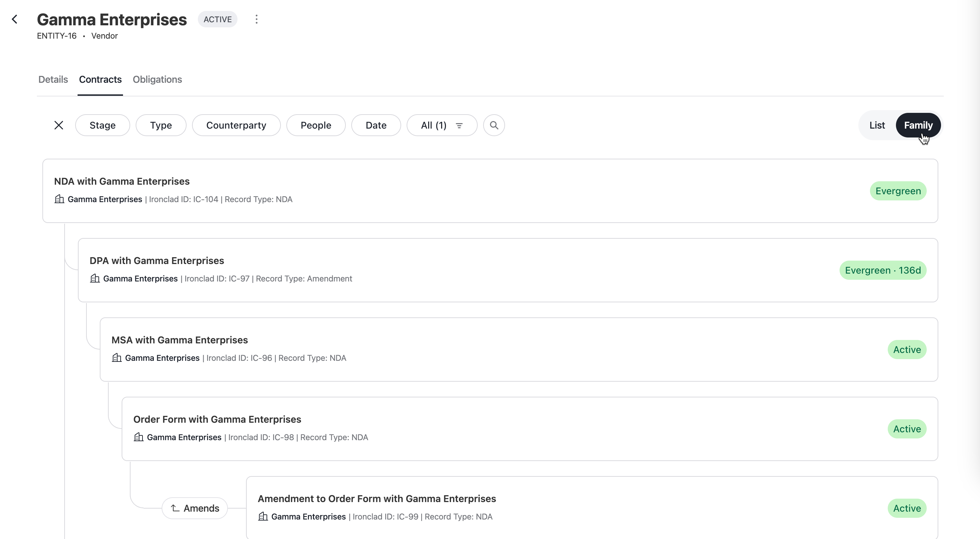Click the Amends relationship tag
Image resolution: width=980 pixels, height=539 pixels.
[194, 508]
